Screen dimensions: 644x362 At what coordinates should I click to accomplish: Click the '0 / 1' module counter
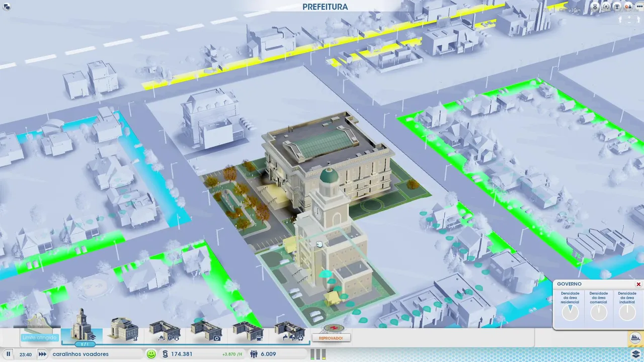tap(85, 344)
